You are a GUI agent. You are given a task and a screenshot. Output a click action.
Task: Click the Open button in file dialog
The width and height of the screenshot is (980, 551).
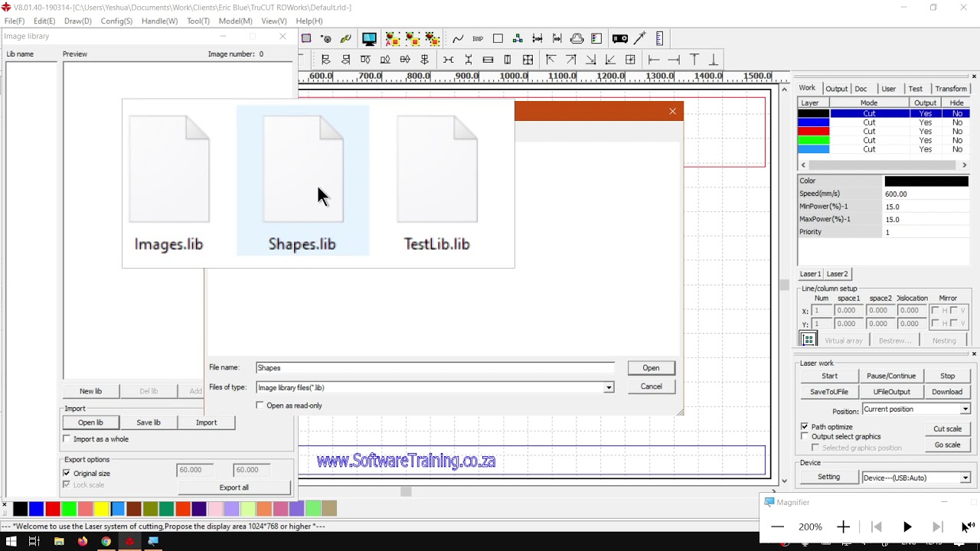pos(651,368)
